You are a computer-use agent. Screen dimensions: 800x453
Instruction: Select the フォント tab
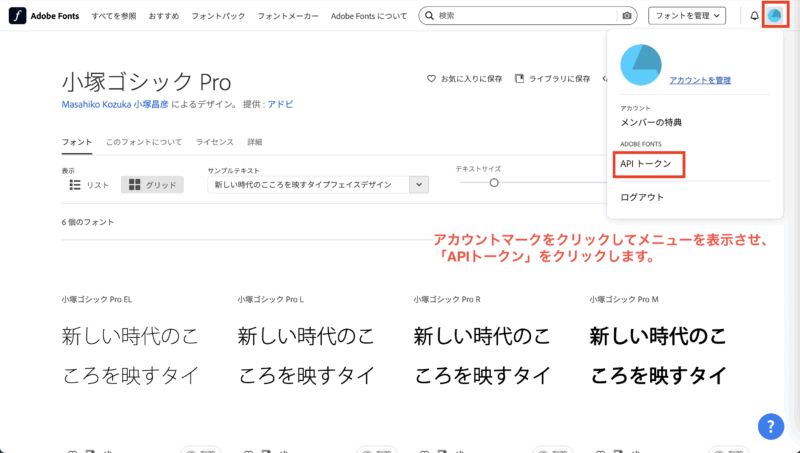pyautogui.click(x=77, y=142)
